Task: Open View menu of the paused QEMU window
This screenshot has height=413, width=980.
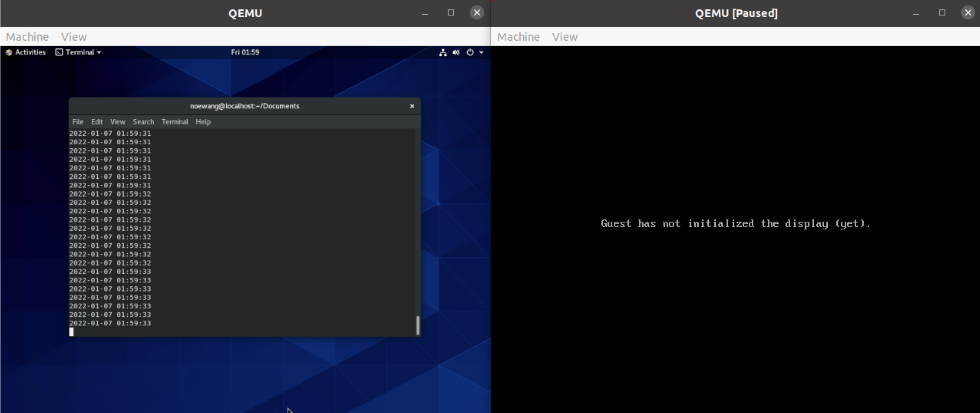Action: [565, 37]
